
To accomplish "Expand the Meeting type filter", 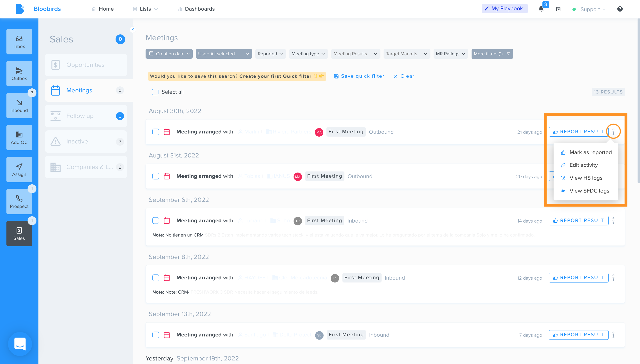I will pos(308,54).
